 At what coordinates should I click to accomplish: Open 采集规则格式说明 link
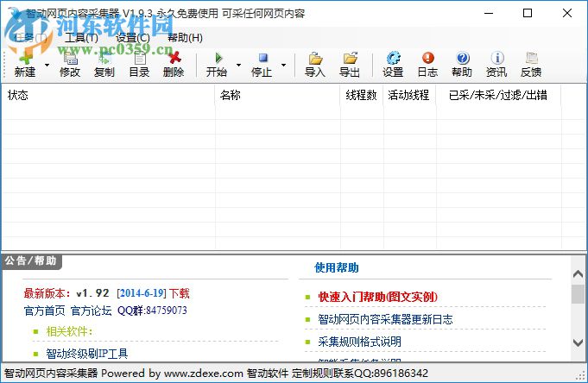pyautogui.click(x=360, y=342)
